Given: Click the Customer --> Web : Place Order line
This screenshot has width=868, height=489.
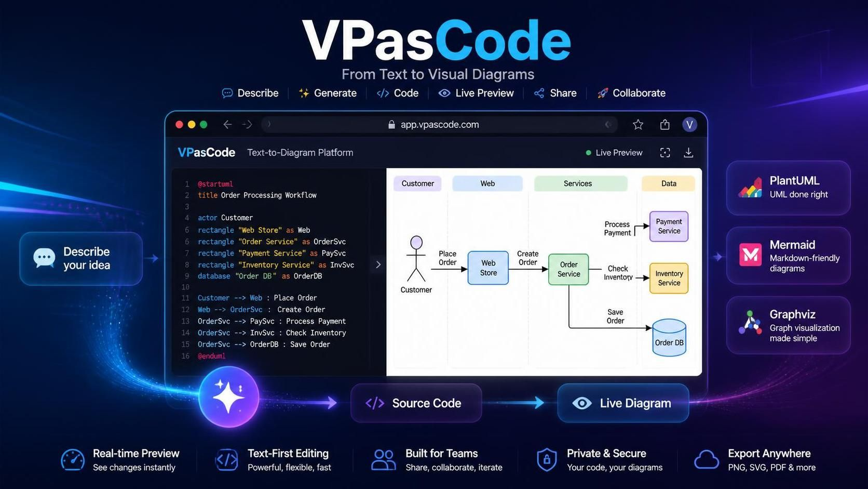Looking at the screenshot, I should (x=257, y=298).
